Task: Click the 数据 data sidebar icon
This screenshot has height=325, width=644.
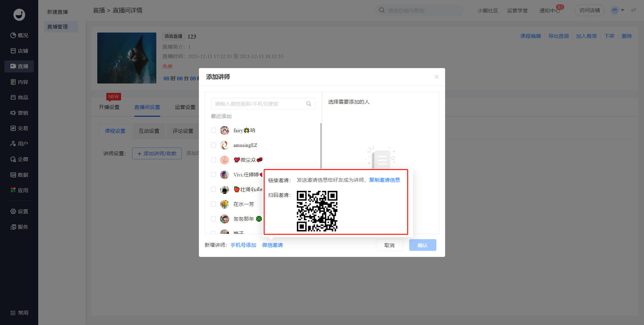Action: click(x=13, y=175)
